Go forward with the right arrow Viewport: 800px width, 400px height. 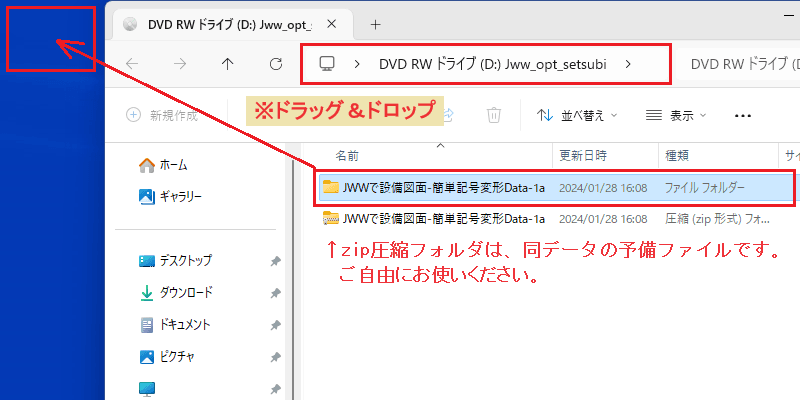(x=180, y=64)
